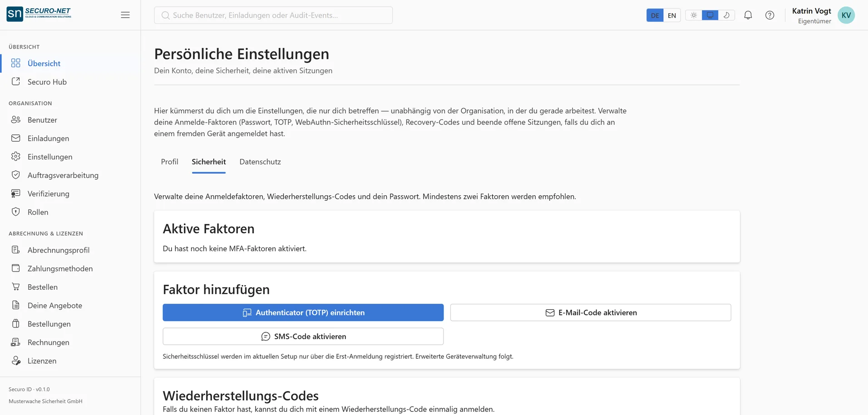The width and height of the screenshot is (868, 415).
Task: Click Einladungen envelope icon
Action: tap(16, 138)
